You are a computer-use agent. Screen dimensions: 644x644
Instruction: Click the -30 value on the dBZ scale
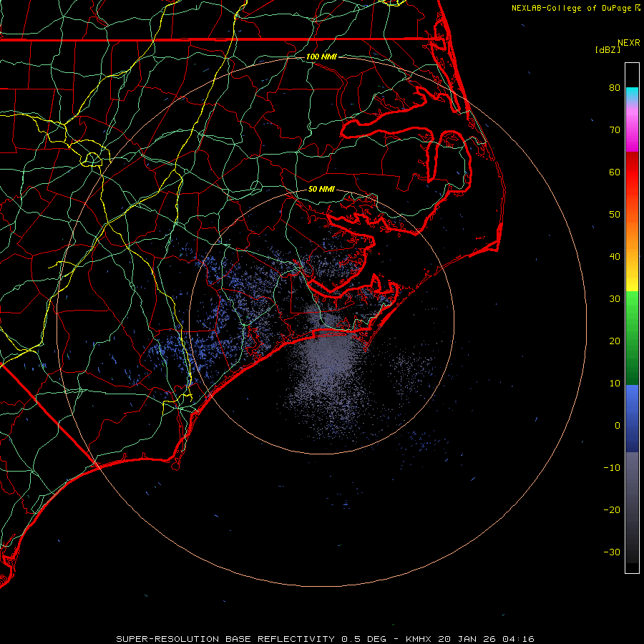[x=612, y=552]
